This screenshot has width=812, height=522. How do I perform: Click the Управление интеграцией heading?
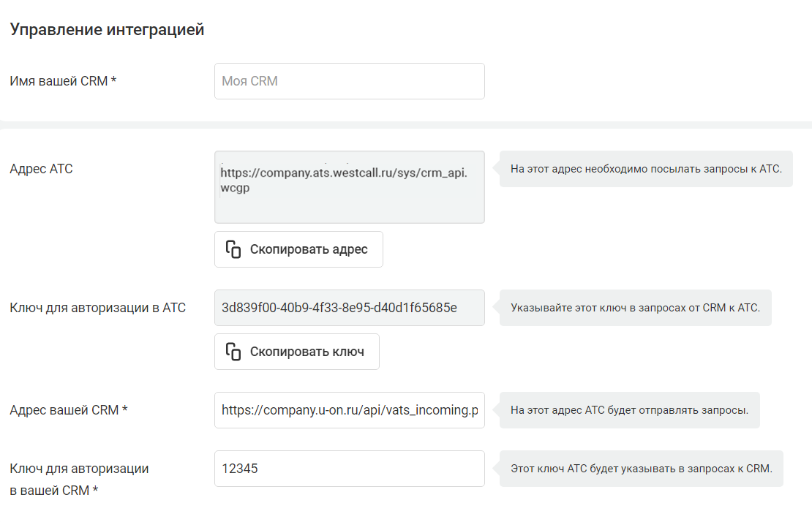click(107, 29)
